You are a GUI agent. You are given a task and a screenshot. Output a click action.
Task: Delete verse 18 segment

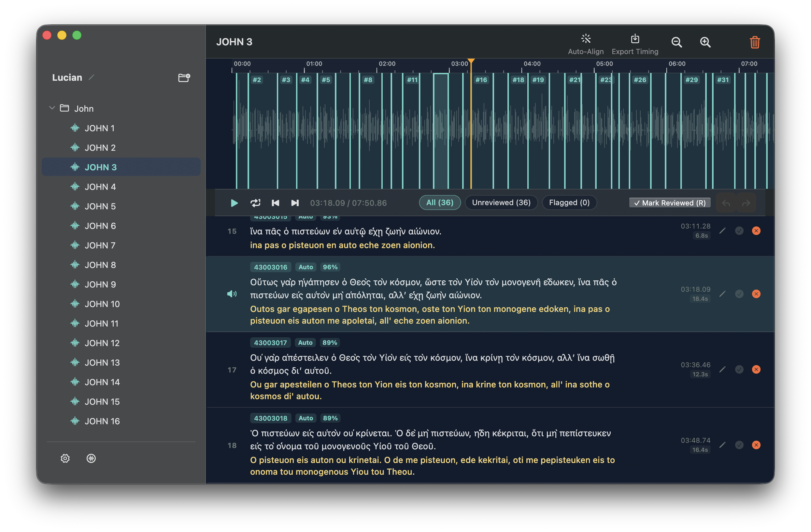756,445
